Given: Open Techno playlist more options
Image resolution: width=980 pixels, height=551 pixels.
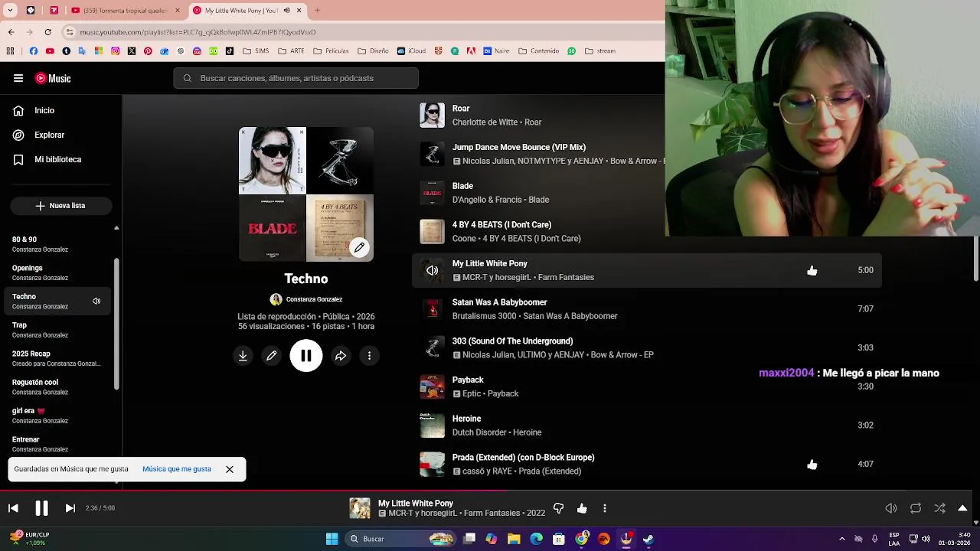Looking at the screenshot, I should click(x=369, y=356).
